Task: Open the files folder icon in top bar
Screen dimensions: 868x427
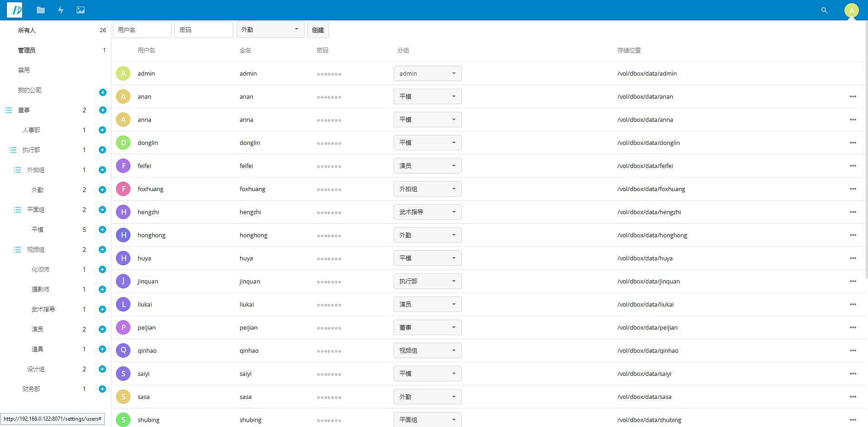Action: pyautogui.click(x=41, y=10)
